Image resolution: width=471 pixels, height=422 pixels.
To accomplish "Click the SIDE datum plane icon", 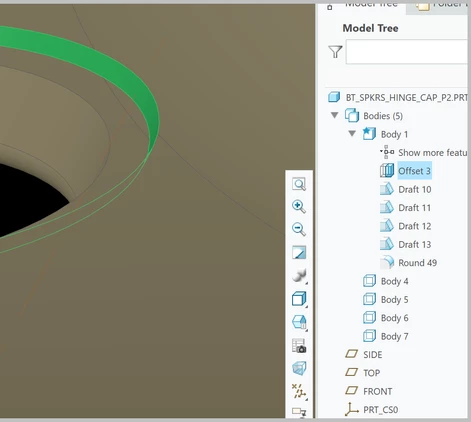I will click(351, 354).
